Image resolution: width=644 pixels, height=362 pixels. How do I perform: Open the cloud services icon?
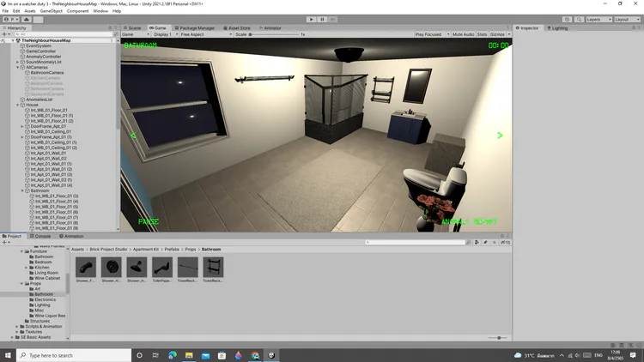pos(27,19)
